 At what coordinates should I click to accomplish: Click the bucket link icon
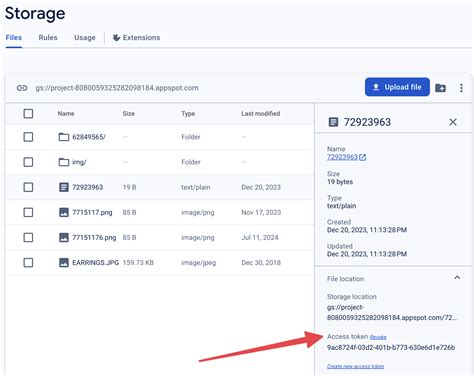pyautogui.click(x=22, y=88)
